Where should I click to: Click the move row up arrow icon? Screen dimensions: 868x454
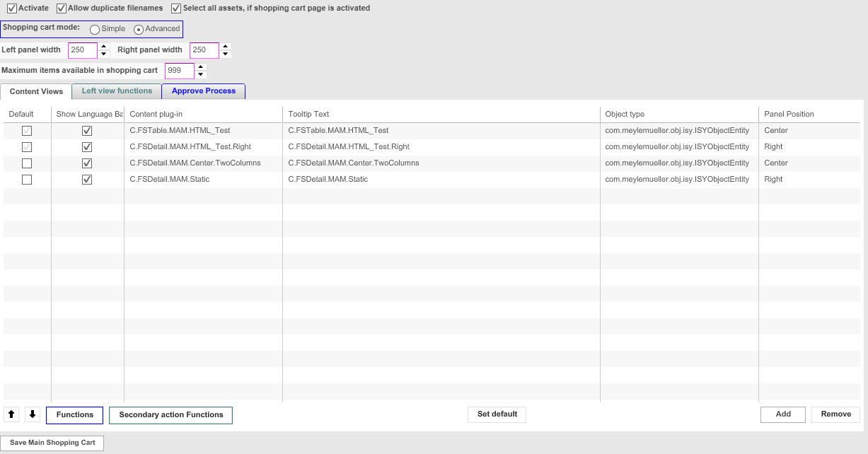(x=11, y=414)
